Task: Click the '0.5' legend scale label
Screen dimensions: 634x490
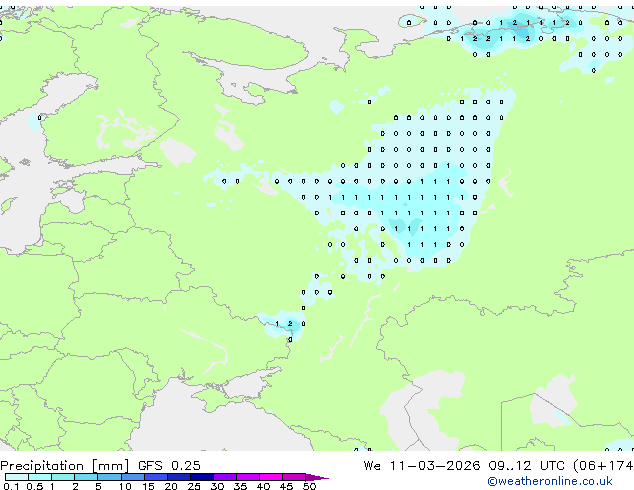Action: click(x=34, y=486)
